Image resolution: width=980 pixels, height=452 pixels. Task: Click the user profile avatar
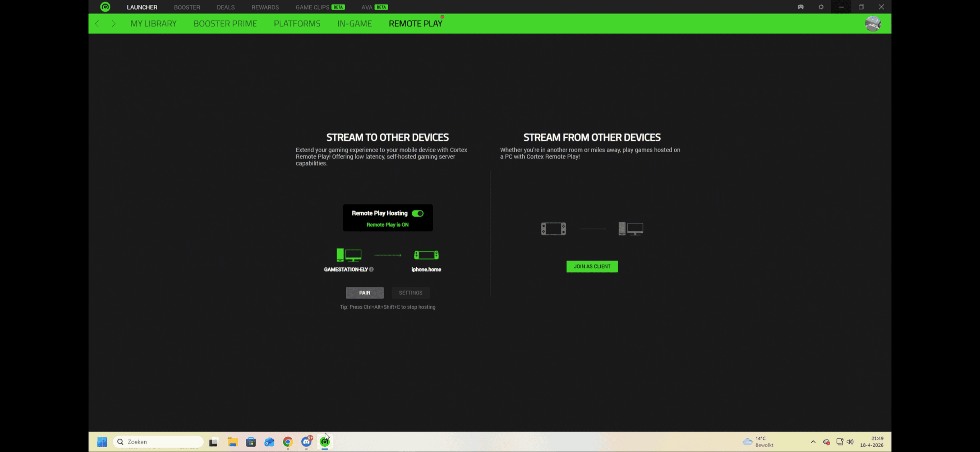click(873, 24)
